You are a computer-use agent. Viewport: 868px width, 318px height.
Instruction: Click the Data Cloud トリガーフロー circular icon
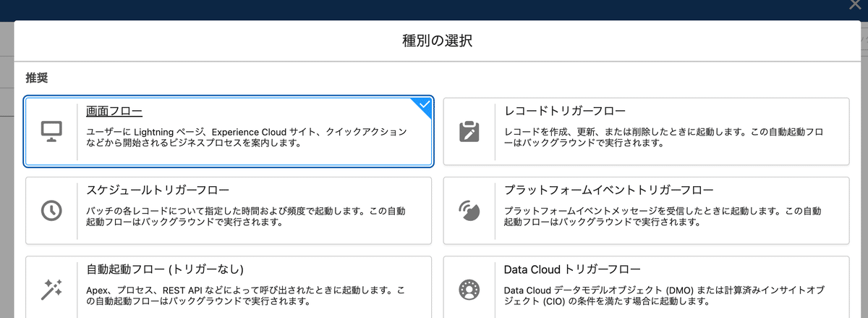[x=469, y=289]
